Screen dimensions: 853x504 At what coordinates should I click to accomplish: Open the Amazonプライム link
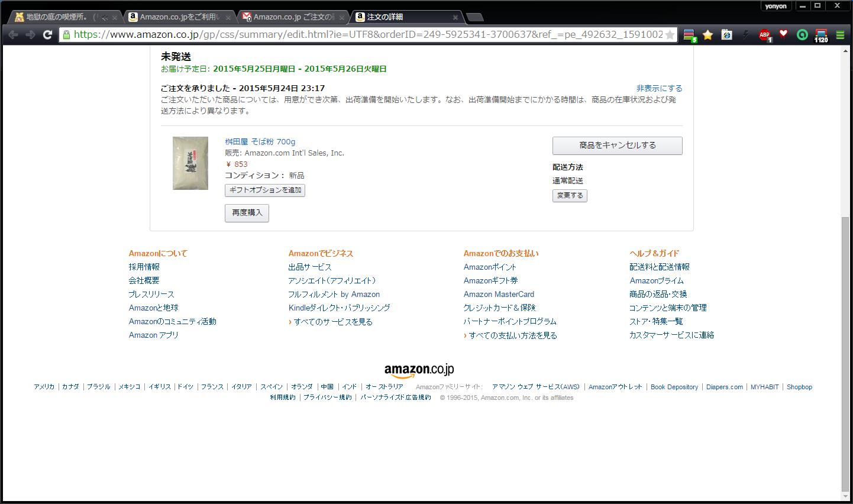pos(656,280)
